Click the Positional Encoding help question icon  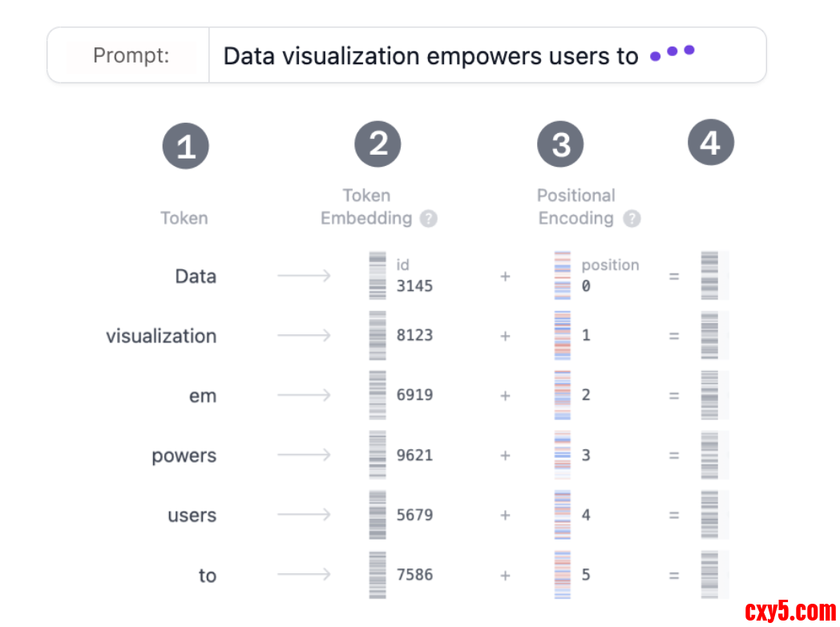[632, 219]
